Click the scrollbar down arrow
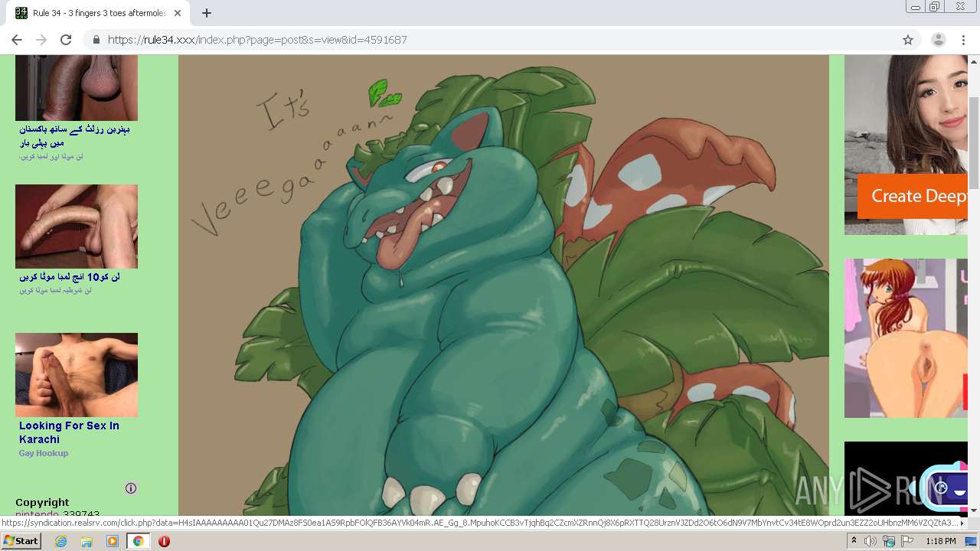The image size is (980, 551). (974, 510)
